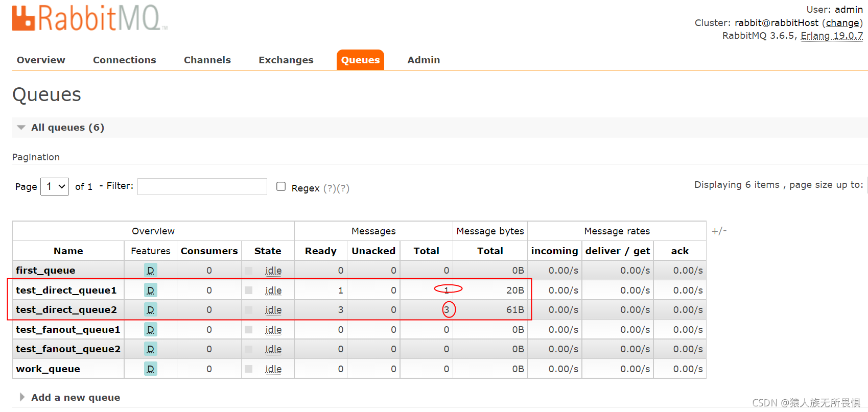Click idle state of test_fanout_queue2
The height and width of the screenshot is (412, 868).
273,349
